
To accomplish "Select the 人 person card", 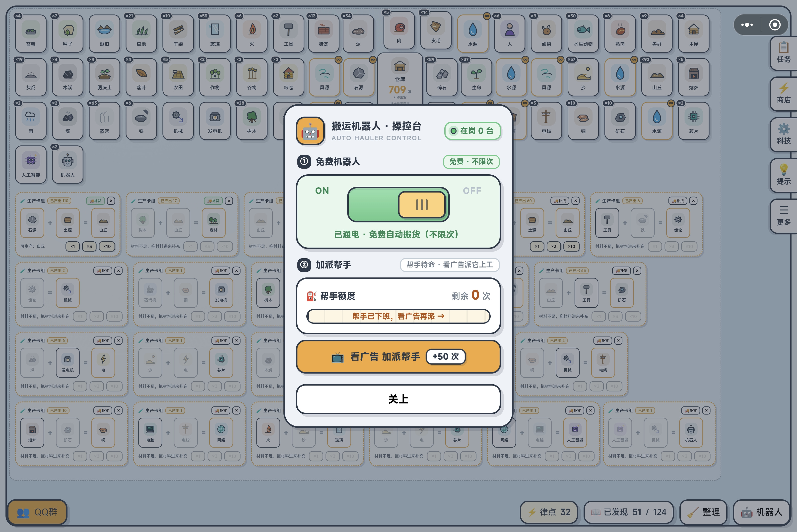I will 510,34.
